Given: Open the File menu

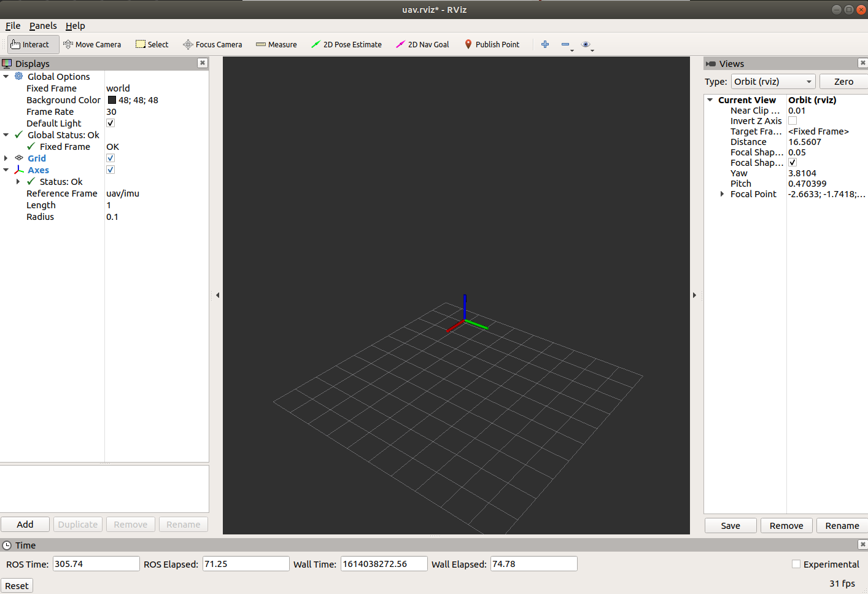Looking at the screenshot, I should pos(13,26).
